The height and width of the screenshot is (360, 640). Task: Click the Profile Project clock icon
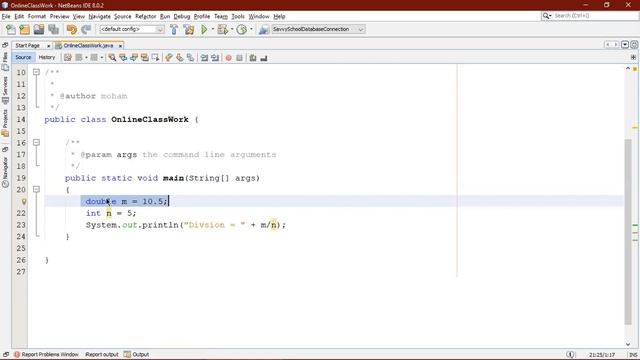click(x=242, y=29)
